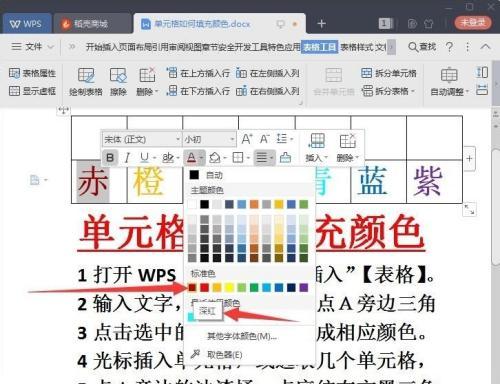This screenshot has width=500, height=384.
Task: Increase the font size with A+
Action: [x=247, y=139]
